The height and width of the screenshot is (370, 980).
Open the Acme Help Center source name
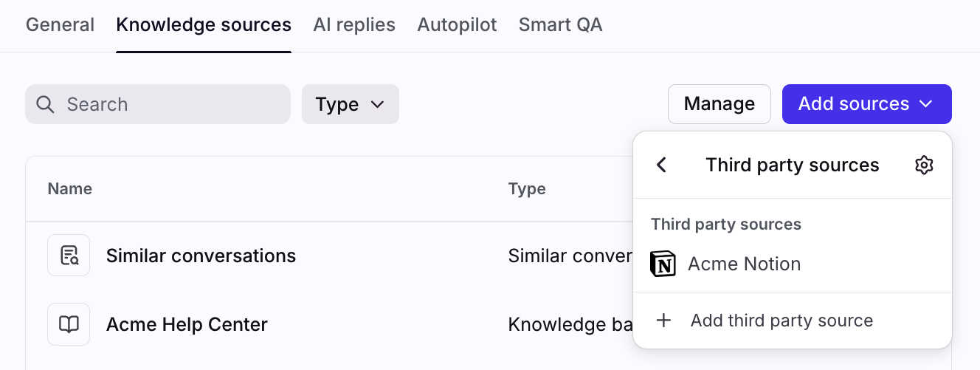[x=187, y=324]
